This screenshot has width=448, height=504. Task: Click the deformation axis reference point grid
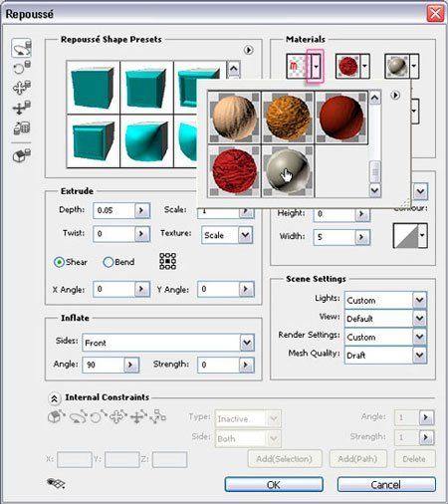[167, 261]
